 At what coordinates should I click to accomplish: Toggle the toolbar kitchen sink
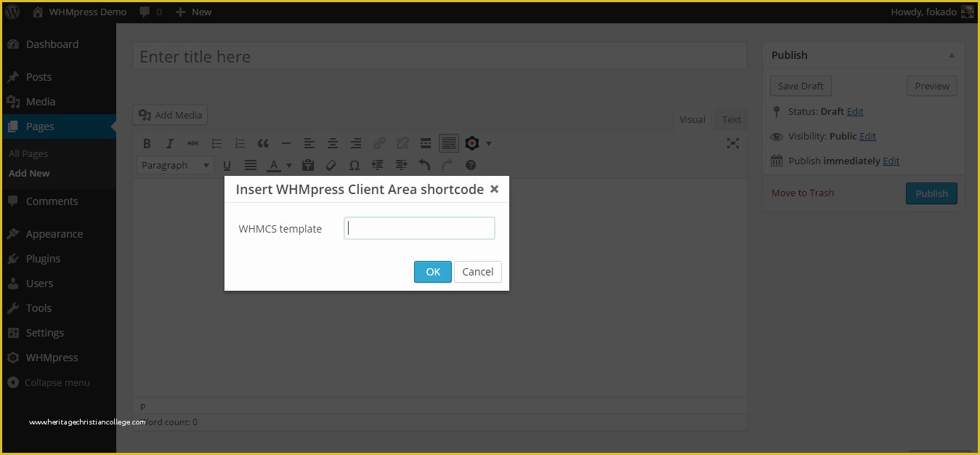449,143
